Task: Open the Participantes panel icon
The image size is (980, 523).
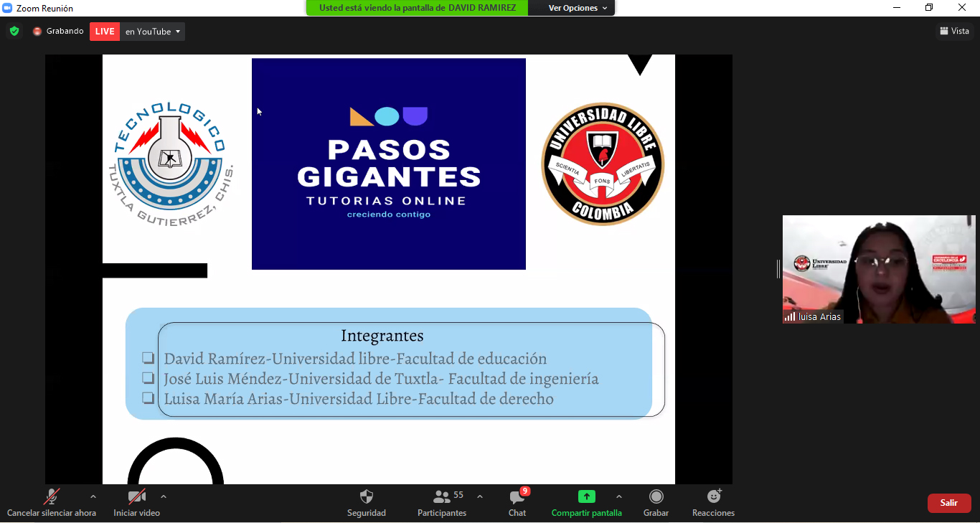Action: click(x=442, y=496)
